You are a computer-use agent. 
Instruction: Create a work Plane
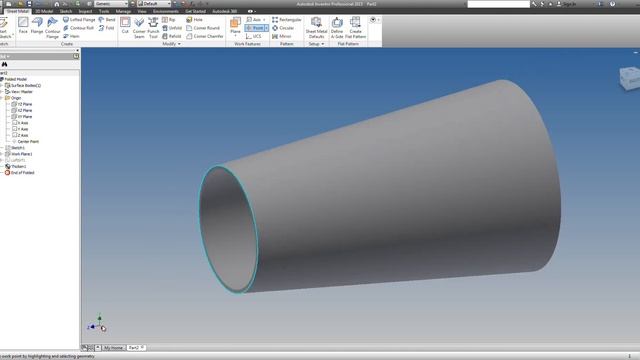[x=235, y=26]
